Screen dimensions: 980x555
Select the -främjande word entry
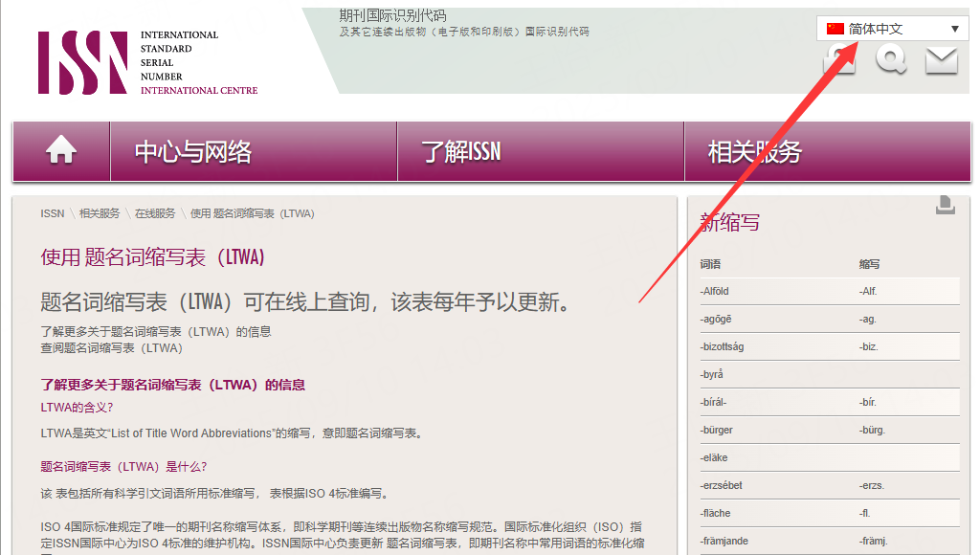[724, 541]
